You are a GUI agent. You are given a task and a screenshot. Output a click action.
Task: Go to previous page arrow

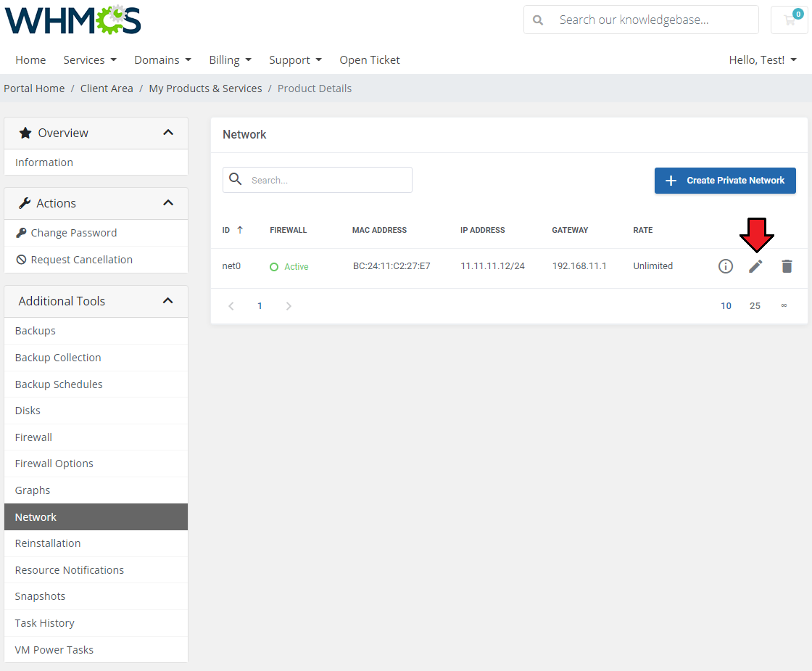point(231,306)
